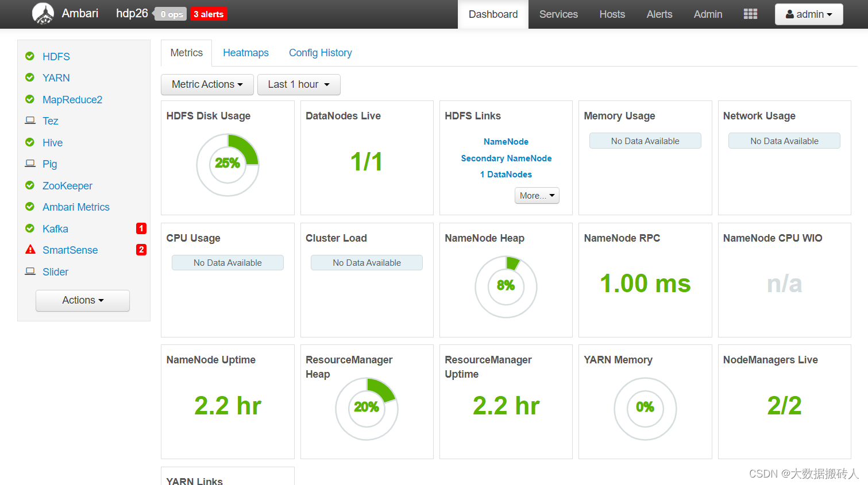
Task: Open the views grid icon
Action: [x=750, y=14]
